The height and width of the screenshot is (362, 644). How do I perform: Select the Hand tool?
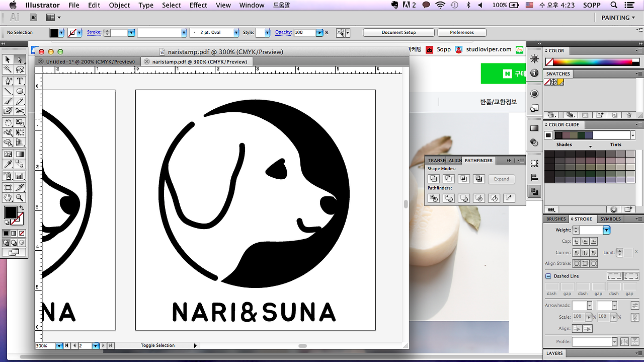point(8,198)
